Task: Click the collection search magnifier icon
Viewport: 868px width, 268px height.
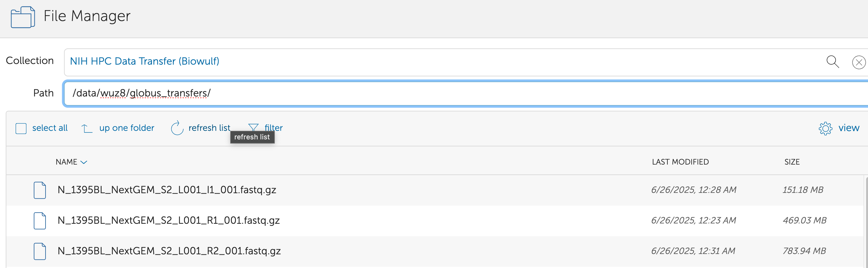Action: [832, 62]
